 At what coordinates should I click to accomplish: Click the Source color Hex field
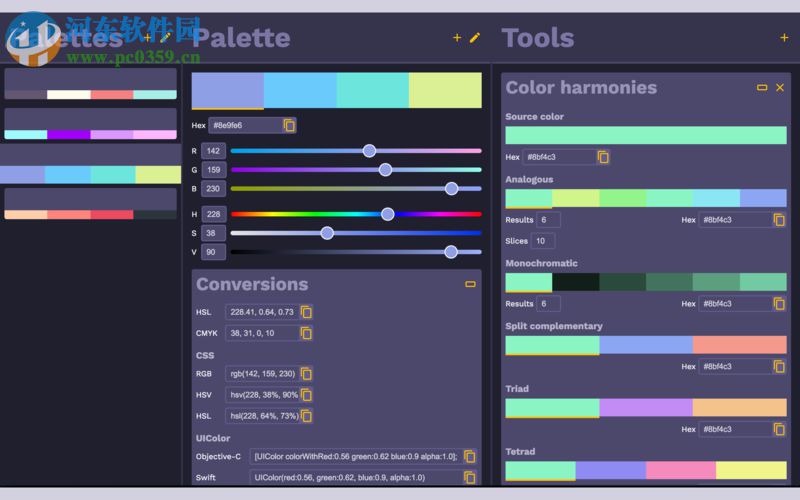point(560,157)
